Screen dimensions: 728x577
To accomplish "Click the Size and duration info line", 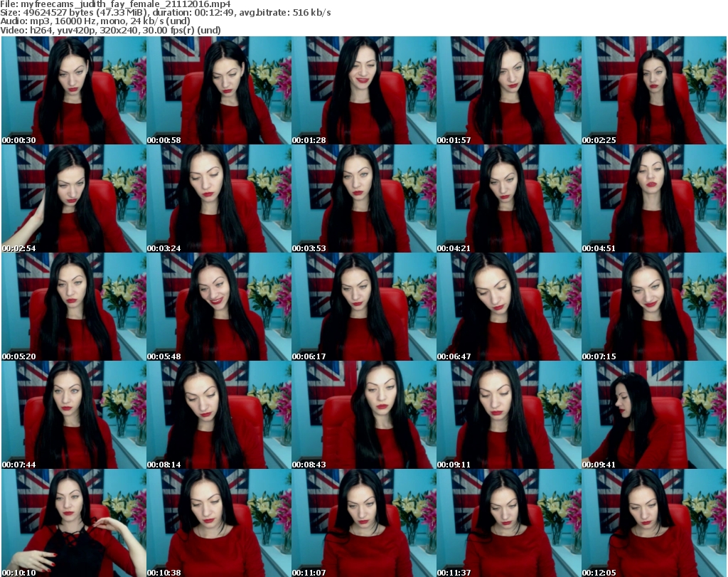I will [165, 13].
